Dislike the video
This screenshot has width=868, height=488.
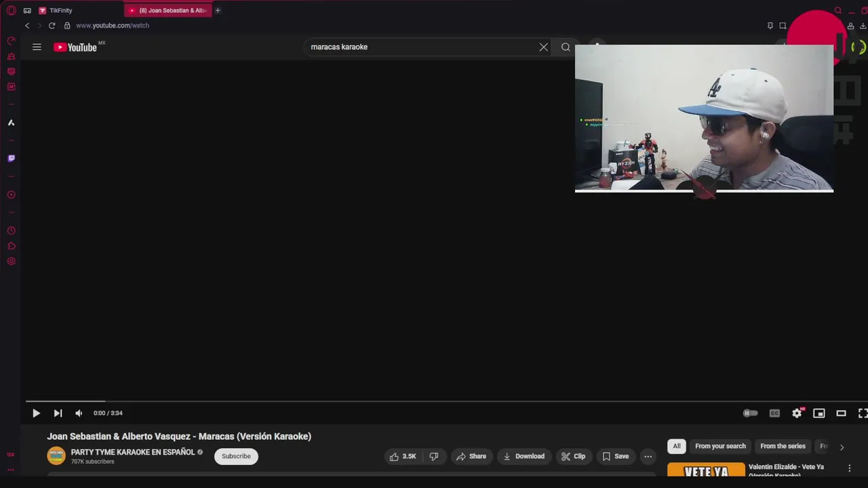tap(434, 456)
